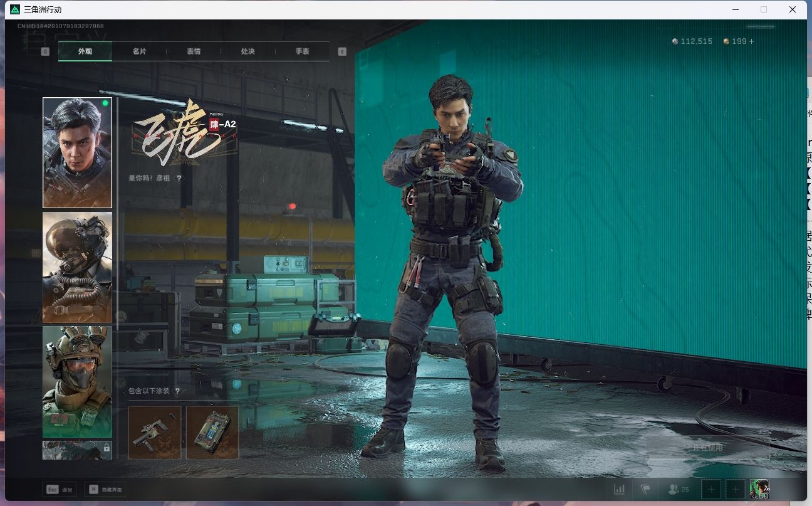
Task: Click the player avatar in bottom bar
Action: click(759, 488)
